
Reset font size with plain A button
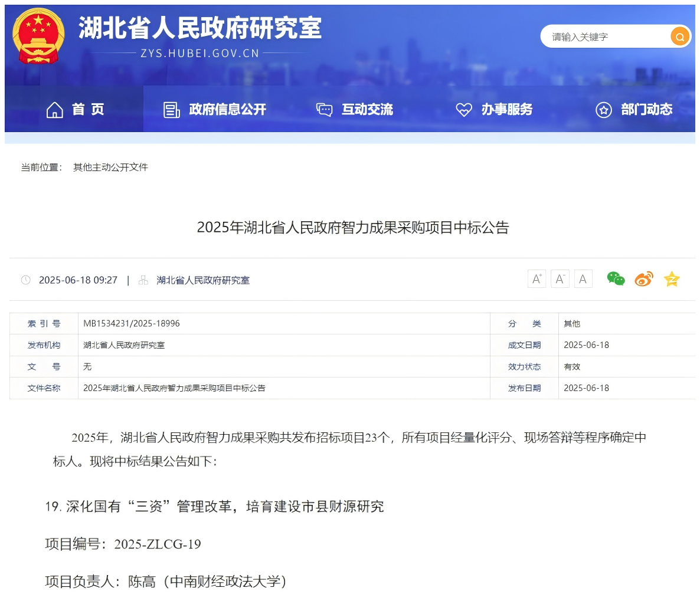(x=583, y=279)
